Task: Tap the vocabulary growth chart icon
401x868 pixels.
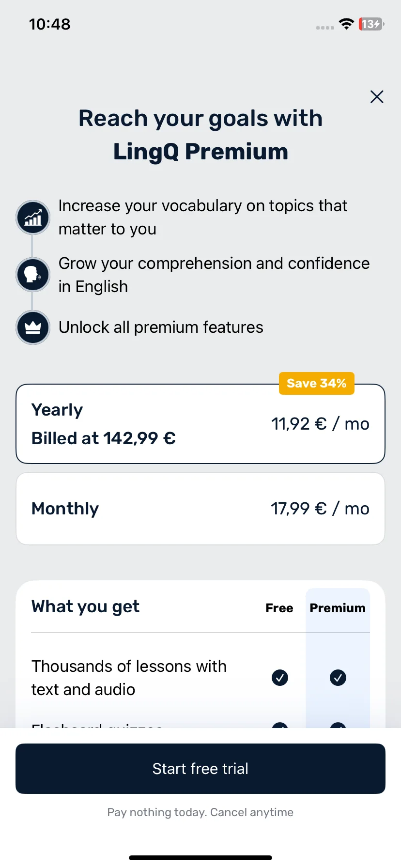Action: click(x=33, y=217)
